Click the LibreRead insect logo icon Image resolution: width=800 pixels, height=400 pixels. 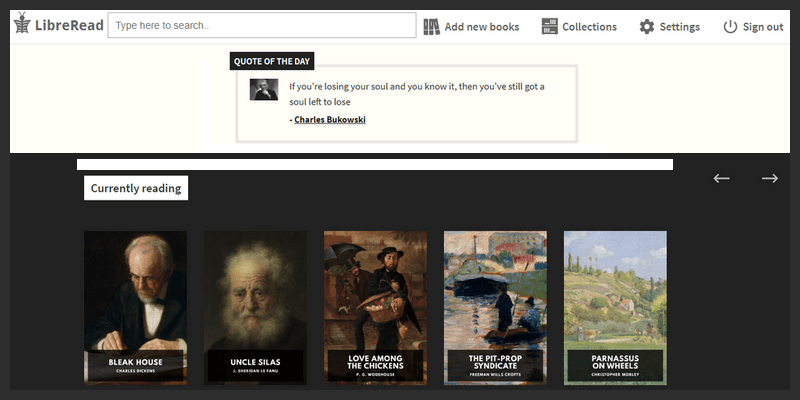22,23
